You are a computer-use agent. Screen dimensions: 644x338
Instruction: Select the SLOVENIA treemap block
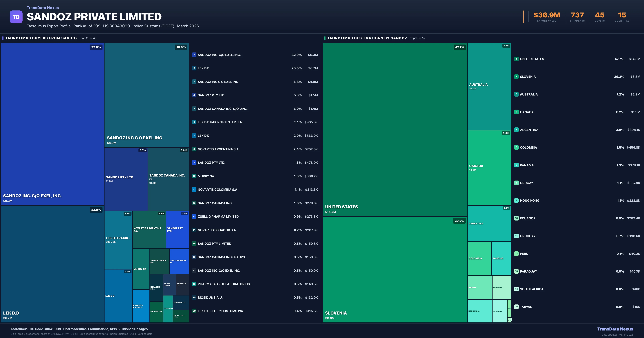[x=395, y=269]
